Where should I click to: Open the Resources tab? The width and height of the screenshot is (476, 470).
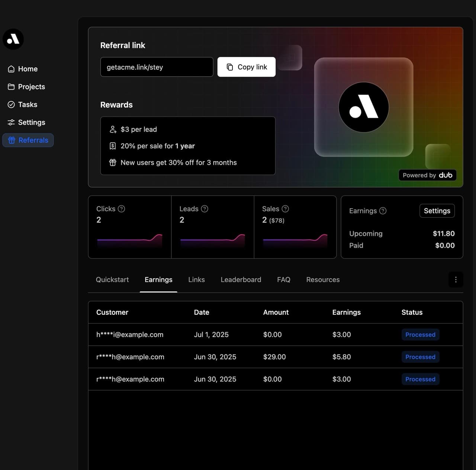coord(323,280)
